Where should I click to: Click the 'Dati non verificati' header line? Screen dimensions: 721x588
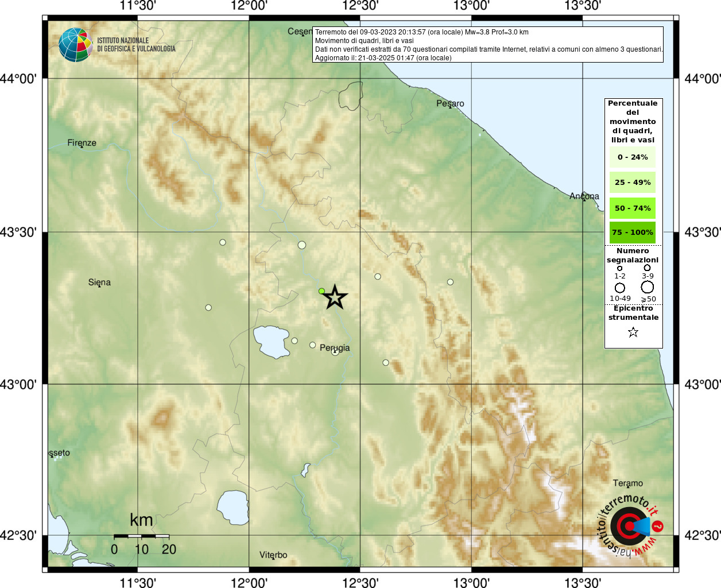(x=489, y=49)
